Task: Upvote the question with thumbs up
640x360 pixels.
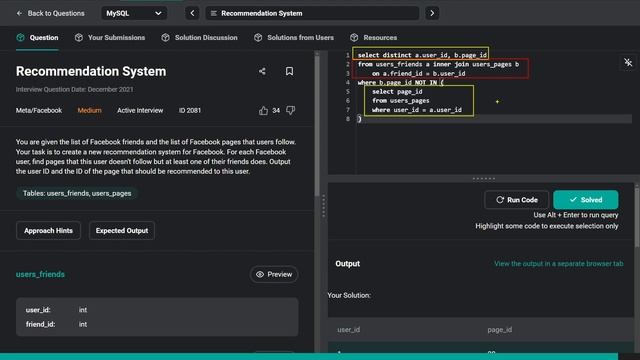Action: (x=263, y=111)
